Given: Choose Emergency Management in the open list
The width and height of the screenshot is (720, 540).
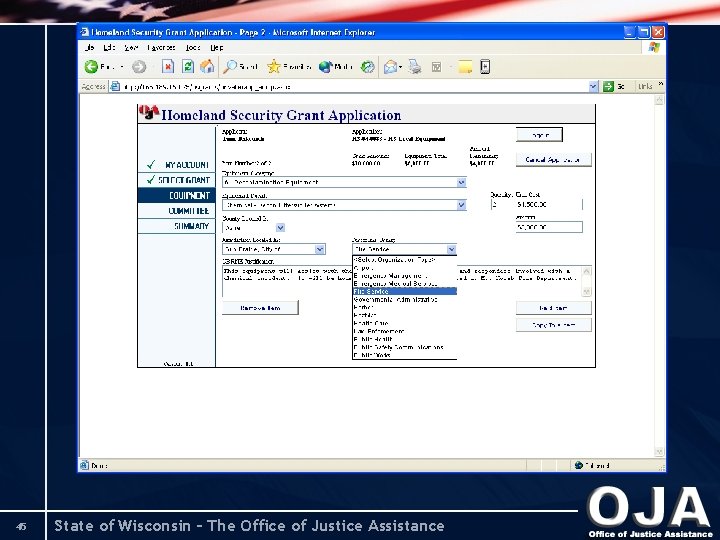Looking at the screenshot, I should [405, 276].
